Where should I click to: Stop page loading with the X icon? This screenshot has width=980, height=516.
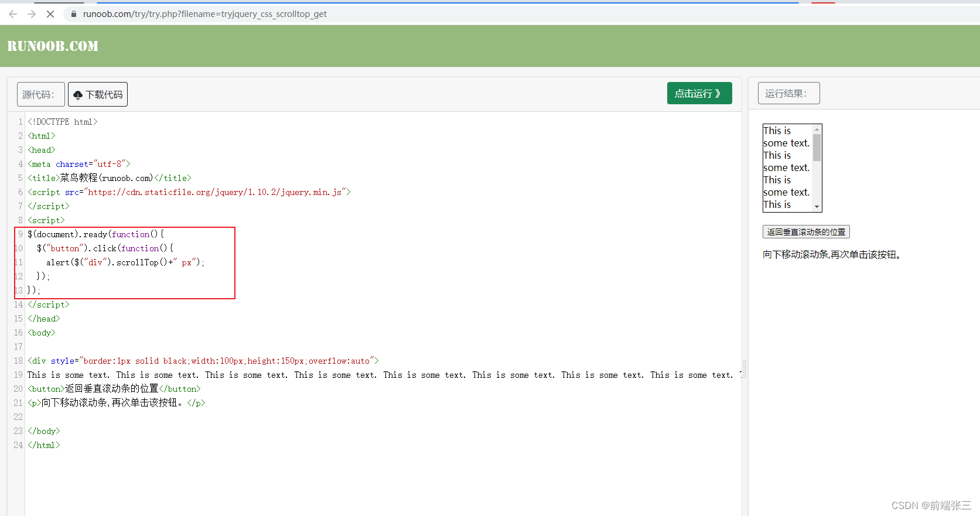50,14
